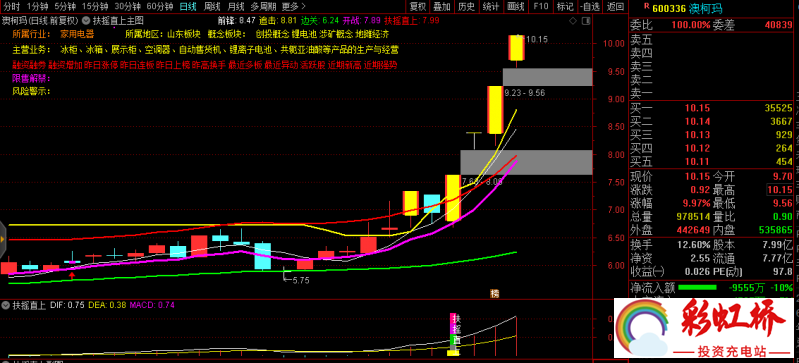
Task: Open the F10 company info
Action: (541, 7)
